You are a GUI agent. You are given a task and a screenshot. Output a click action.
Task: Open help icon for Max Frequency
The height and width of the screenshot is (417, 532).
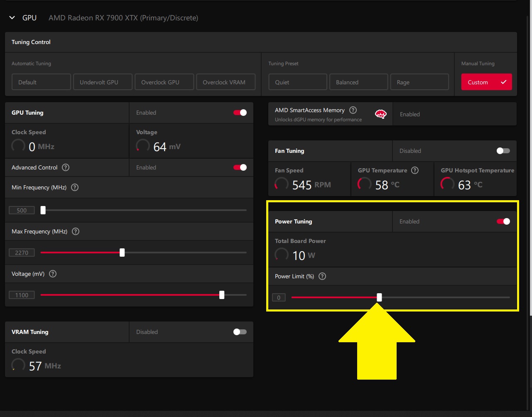[76, 231]
